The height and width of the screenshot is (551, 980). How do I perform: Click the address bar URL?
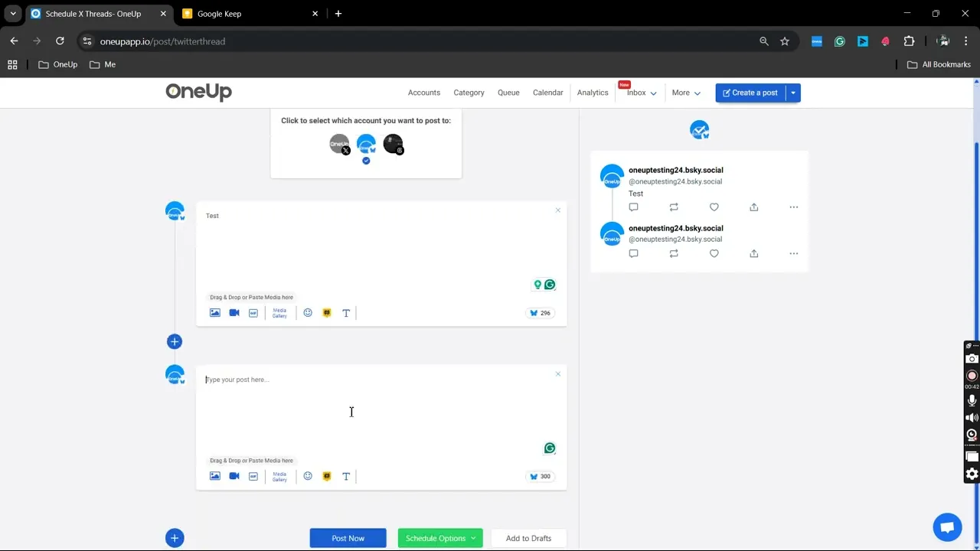(162, 41)
